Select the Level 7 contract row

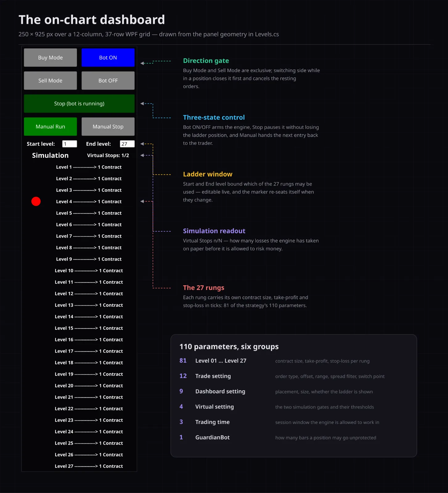coord(89,236)
